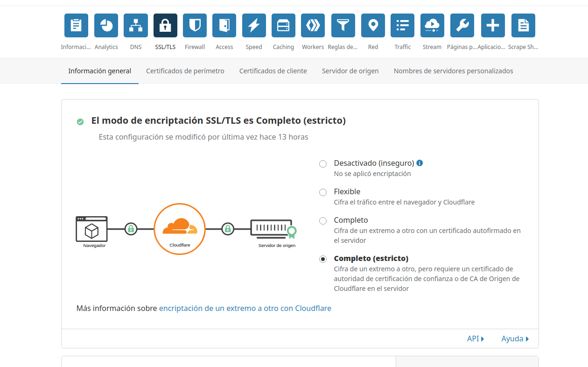Click info icon next to Desactivado (inseguro)

click(420, 163)
